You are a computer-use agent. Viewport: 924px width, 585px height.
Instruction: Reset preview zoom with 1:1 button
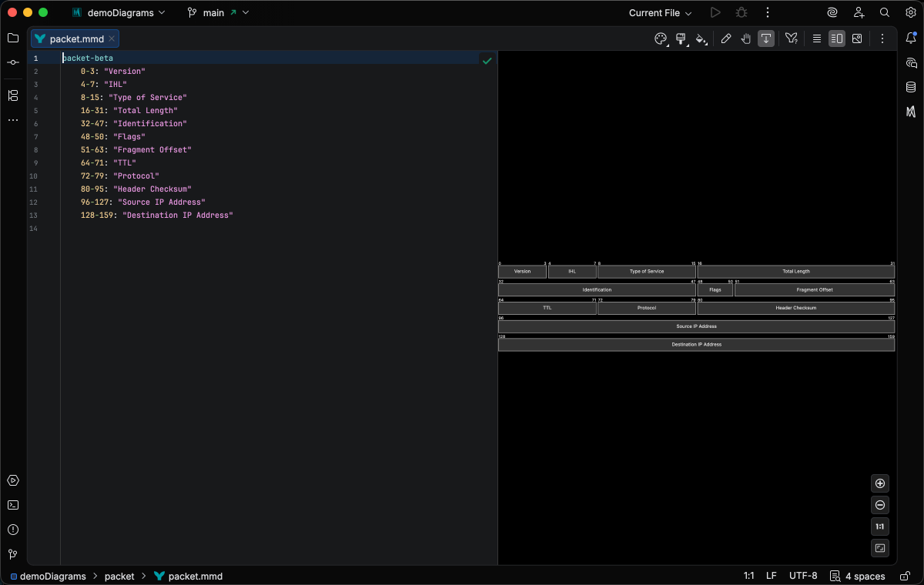880,526
